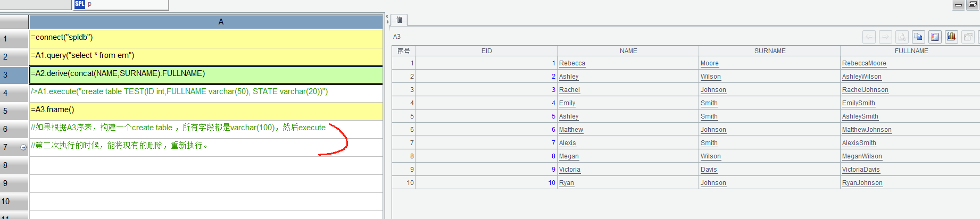
Task: Restore the inner window with restore icon
Action: (973, 4)
